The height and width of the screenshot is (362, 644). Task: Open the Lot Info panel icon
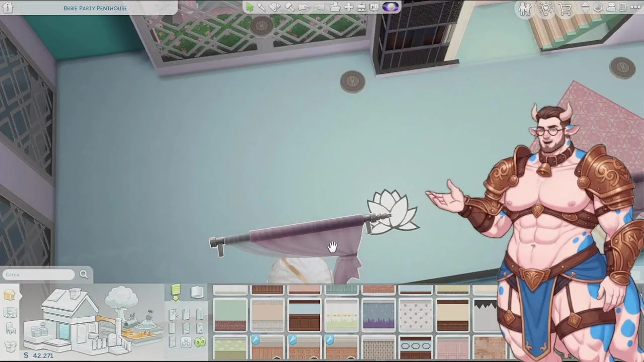coord(374,7)
